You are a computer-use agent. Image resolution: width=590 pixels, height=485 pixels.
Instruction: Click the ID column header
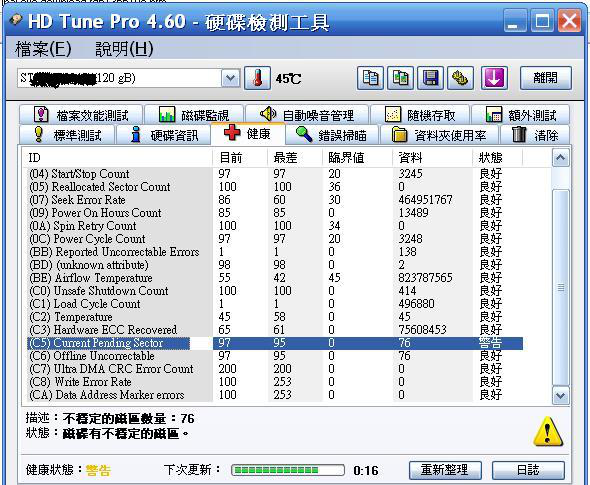[x=117, y=158]
